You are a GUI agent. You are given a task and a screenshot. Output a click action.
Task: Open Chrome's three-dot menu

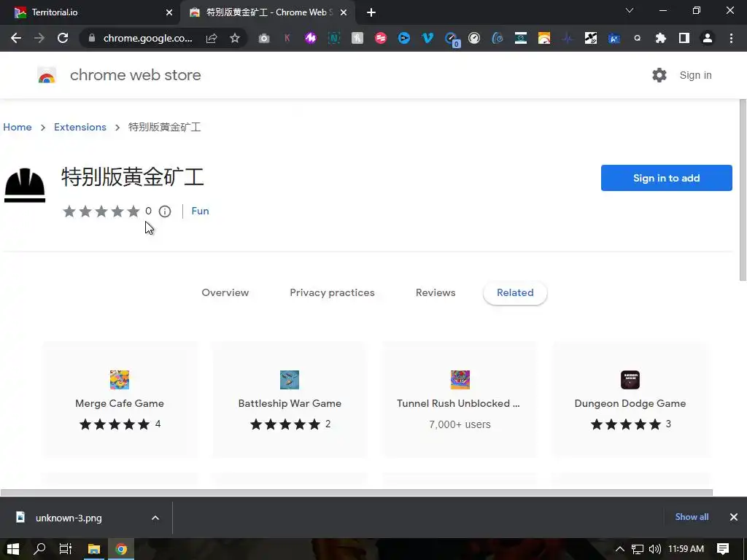[731, 38]
